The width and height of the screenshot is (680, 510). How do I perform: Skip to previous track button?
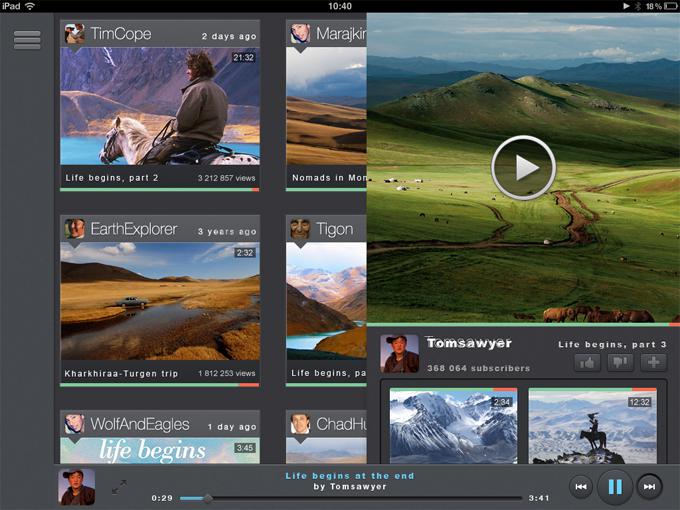581,487
